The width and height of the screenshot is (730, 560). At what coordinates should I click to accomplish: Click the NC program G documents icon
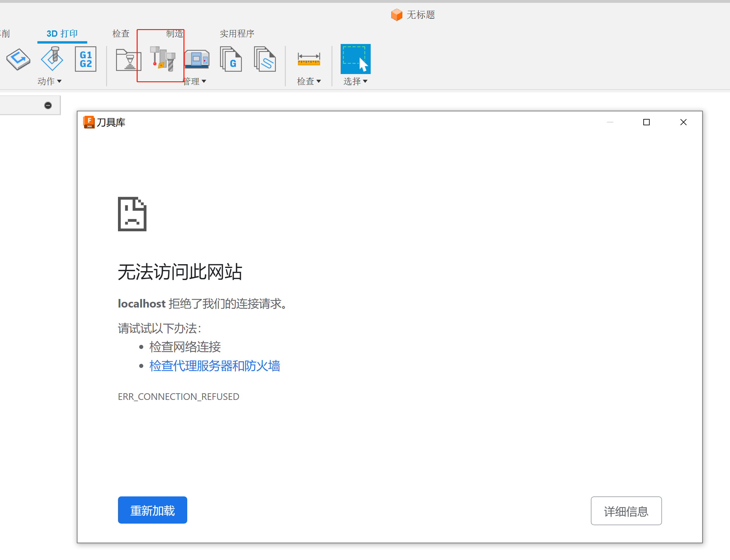(x=231, y=60)
